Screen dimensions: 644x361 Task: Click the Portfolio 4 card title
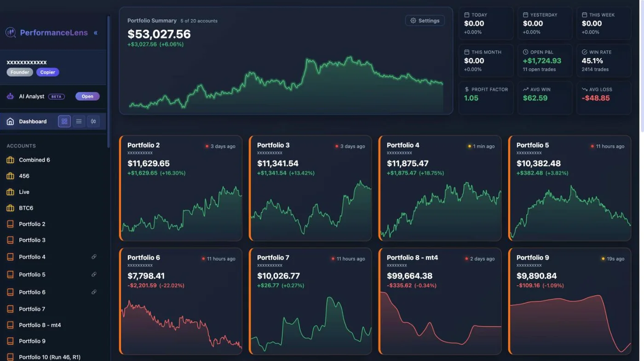tap(403, 145)
